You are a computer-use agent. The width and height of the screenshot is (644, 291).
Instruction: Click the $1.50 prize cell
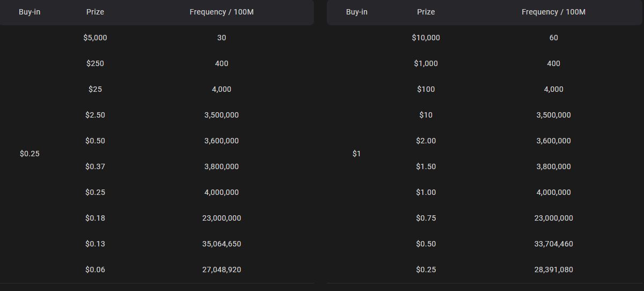point(426,166)
